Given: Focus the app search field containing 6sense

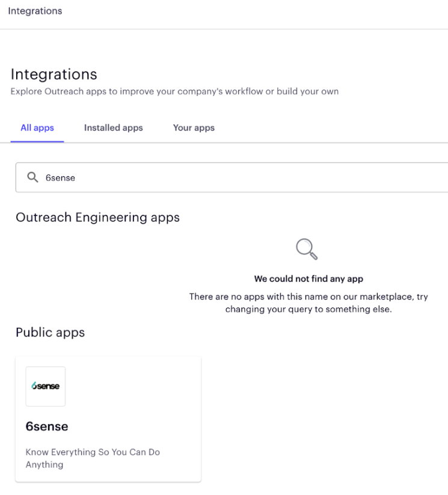Looking at the screenshot, I should pos(232,177).
